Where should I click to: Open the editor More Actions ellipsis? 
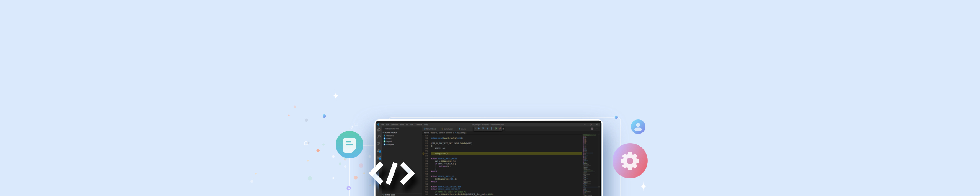[x=596, y=129]
